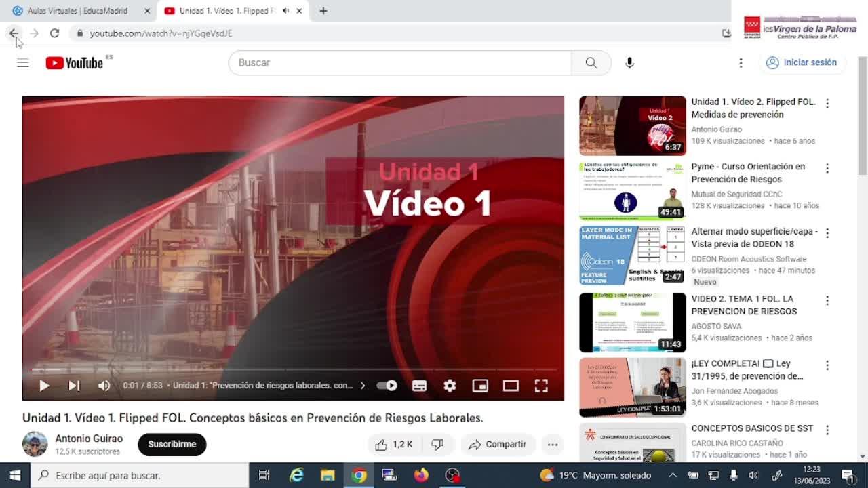Show hidden system tray icons
Image resolution: width=868 pixels, height=488 pixels.
point(673,475)
